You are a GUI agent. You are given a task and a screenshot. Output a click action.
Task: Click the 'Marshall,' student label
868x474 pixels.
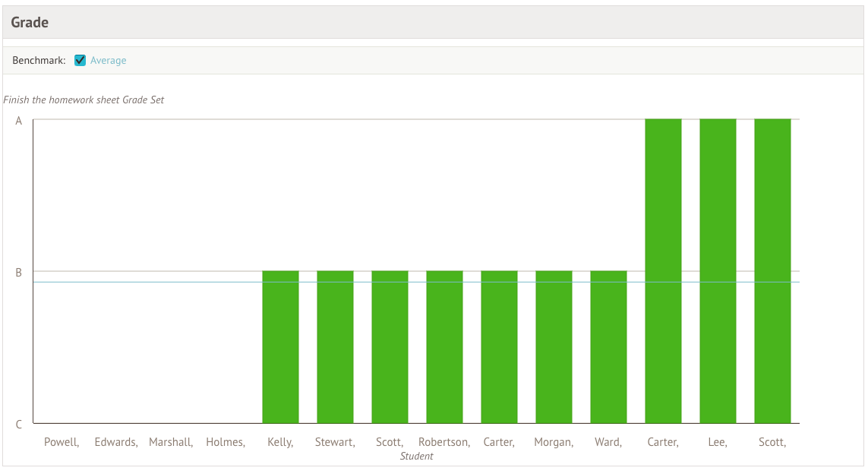171,442
